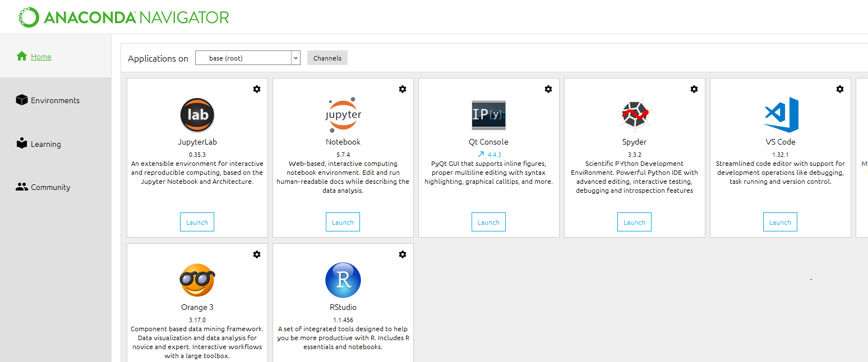Viewport: 868px width, 362px height.
Task: Click the Orange 3 application icon
Action: click(x=197, y=280)
